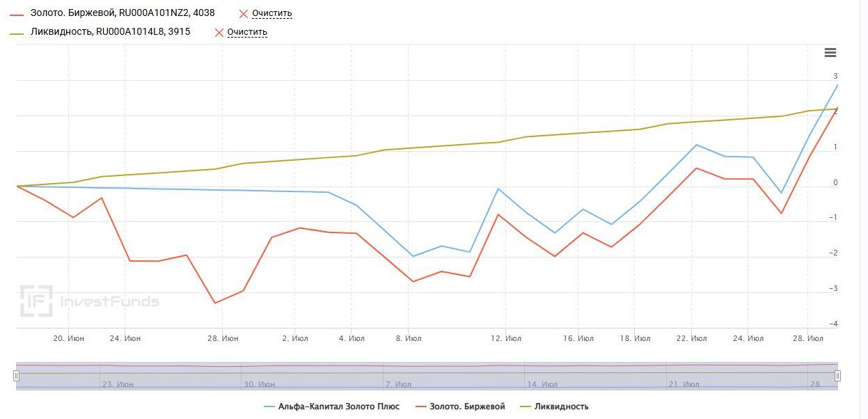Click the y-axis value 3
The image size is (868, 419).
pyautogui.click(x=835, y=77)
